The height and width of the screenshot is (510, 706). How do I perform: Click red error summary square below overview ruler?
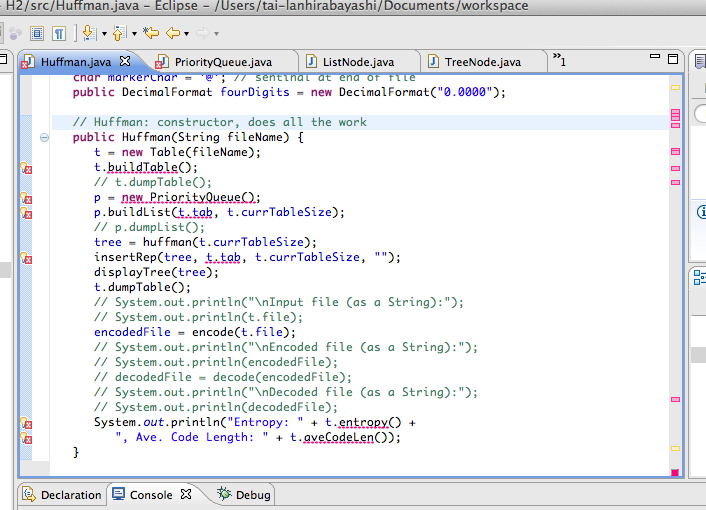point(675,472)
